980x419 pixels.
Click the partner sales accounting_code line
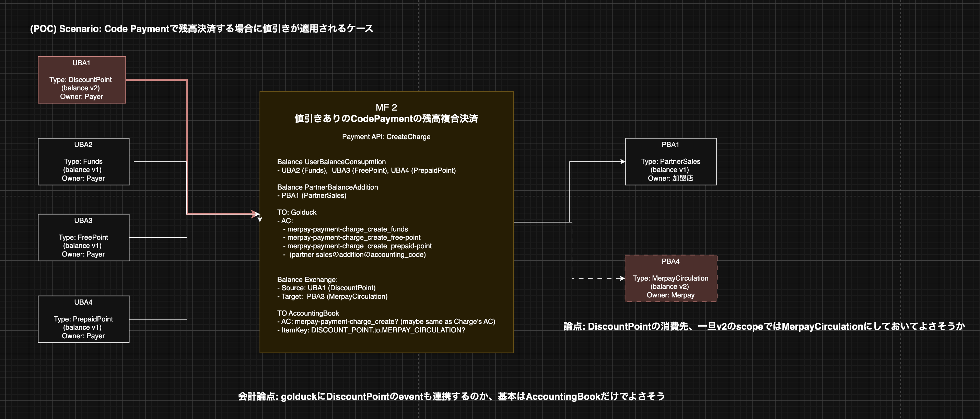[354, 254]
